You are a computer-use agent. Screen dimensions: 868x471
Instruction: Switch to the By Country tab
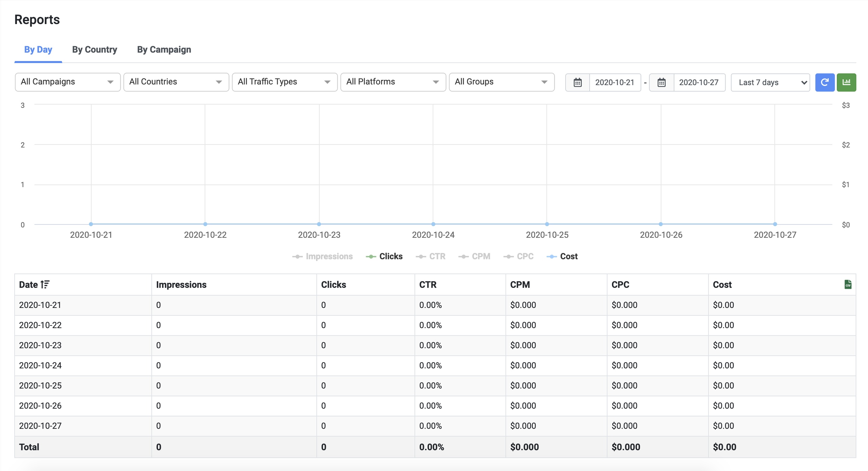94,50
